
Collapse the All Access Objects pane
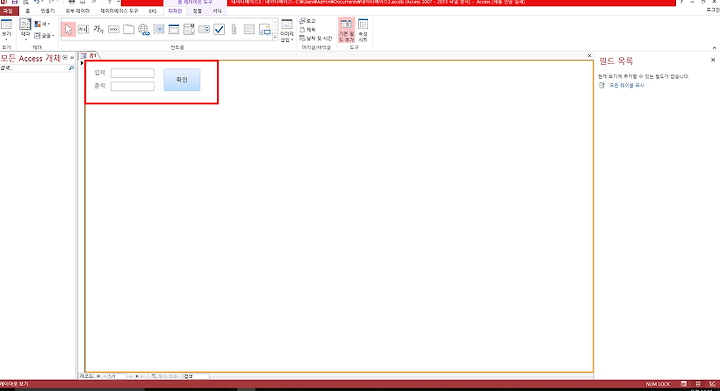(72, 58)
